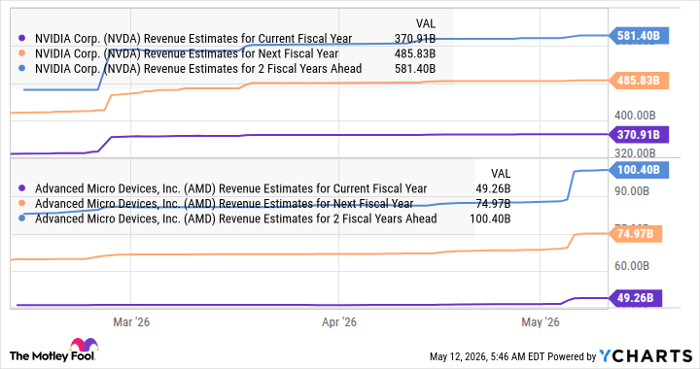Click the orange AMD Next Fiscal Year legend dot

(22, 203)
